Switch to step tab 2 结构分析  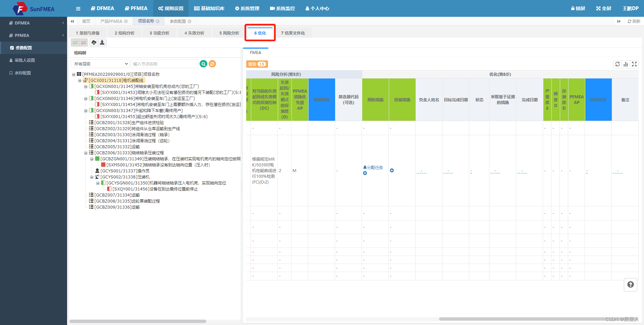pos(125,33)
